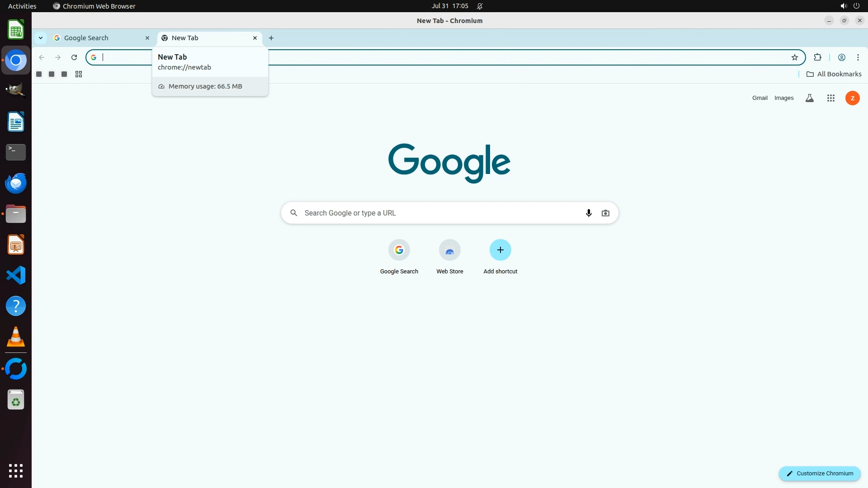This screenshot has height=488, width=868.
Task: Open Google apps grid icon
Action: pos(830,98)
